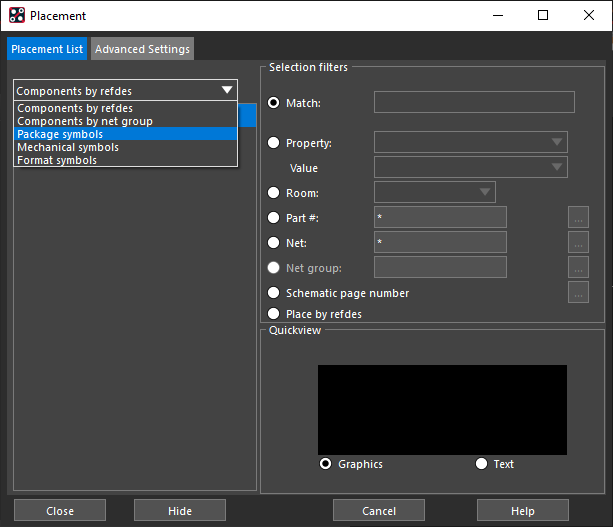613x527 pixels.
Task: Click the Hide button
Action: pos(180,510)
